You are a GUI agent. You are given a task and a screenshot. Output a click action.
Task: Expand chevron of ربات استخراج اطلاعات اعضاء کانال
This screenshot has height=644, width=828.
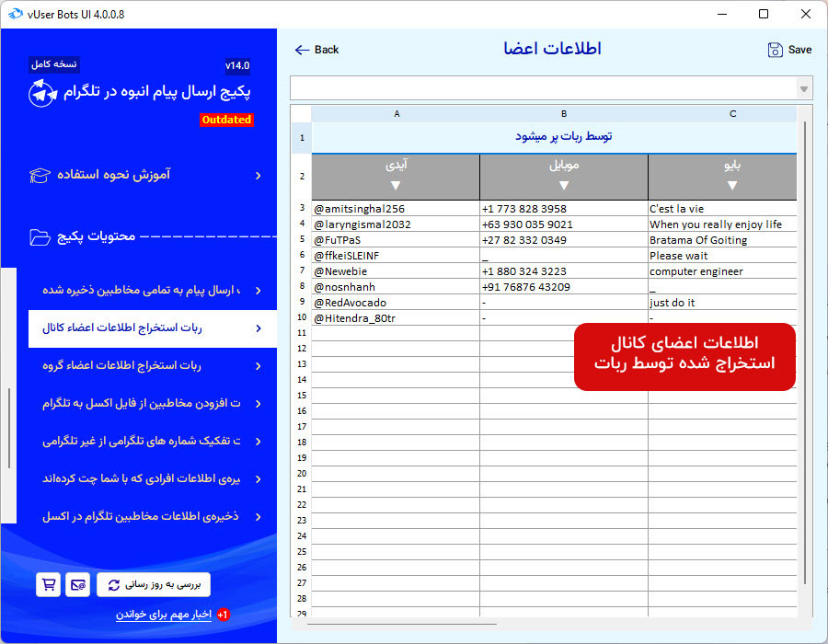click(x=259, y=328)
